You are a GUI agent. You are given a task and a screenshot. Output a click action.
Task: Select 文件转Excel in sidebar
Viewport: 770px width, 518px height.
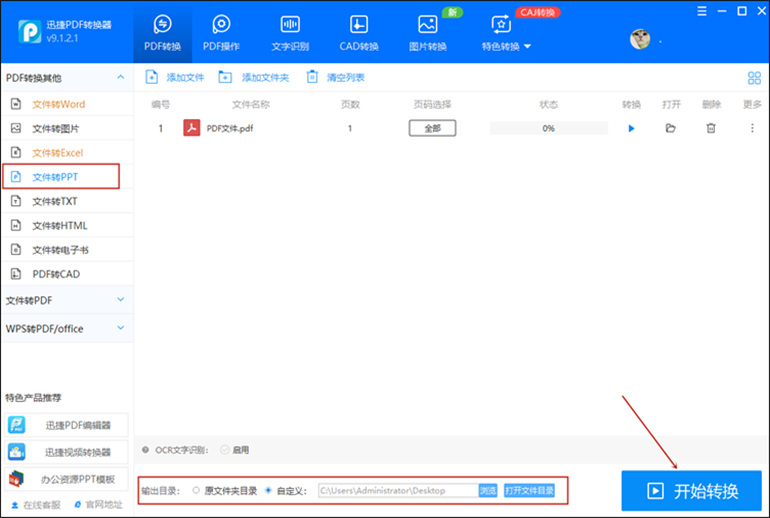tap(67, 153)
